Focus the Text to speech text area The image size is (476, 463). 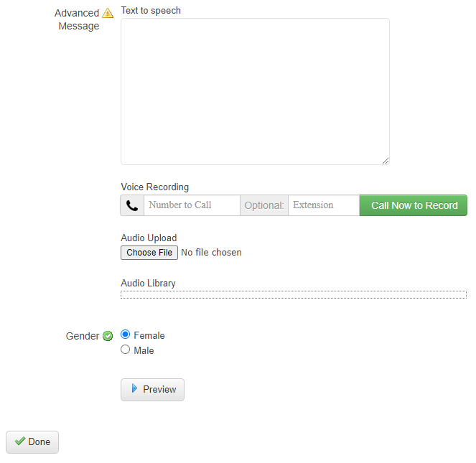(255, 91)
